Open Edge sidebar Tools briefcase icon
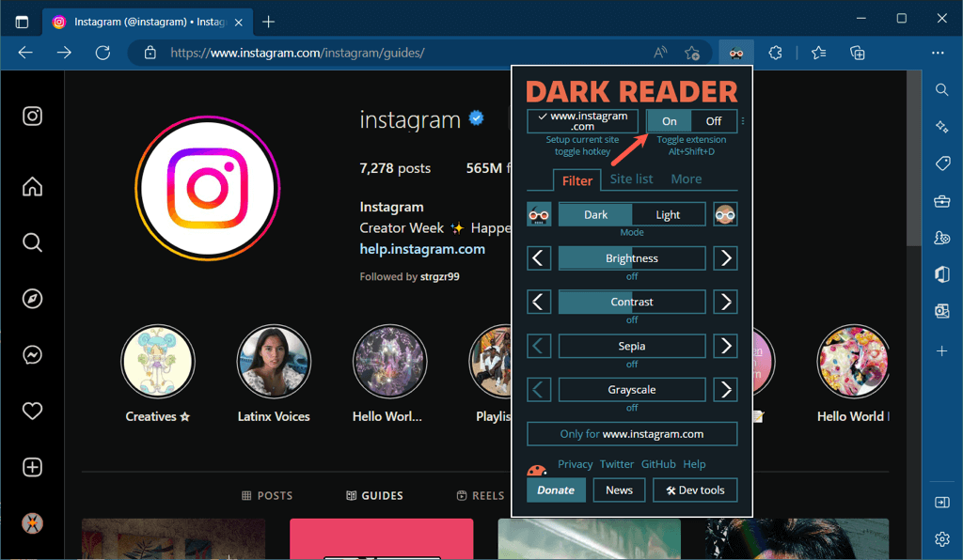963x560 pixels. 941,200
